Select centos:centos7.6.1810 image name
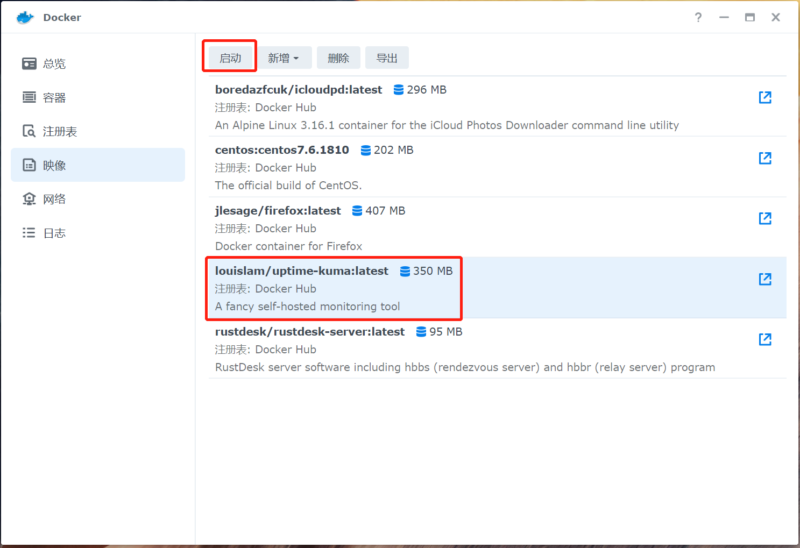 [282, 150]
